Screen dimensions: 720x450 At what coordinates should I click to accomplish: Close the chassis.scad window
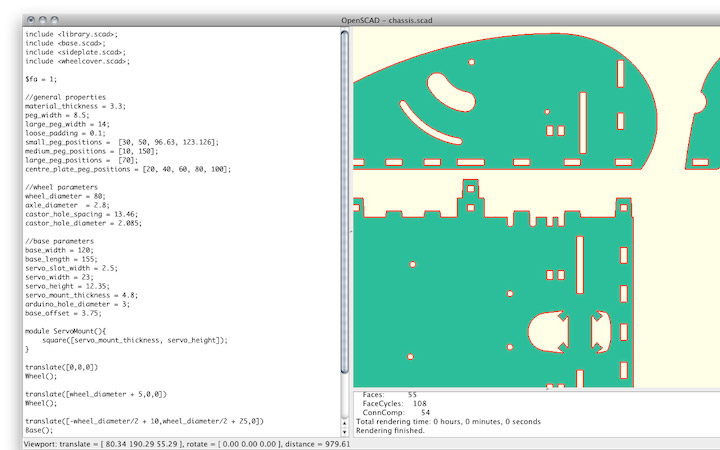point(31,20)
